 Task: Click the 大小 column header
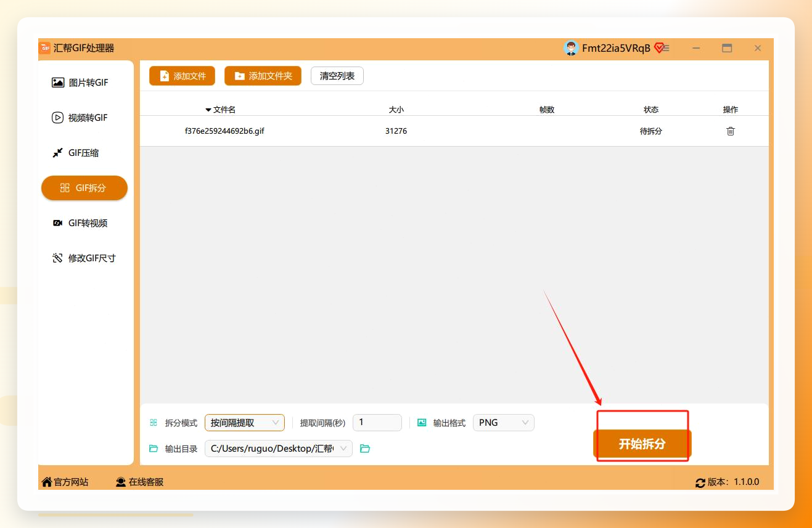click(x=396, y=110)
